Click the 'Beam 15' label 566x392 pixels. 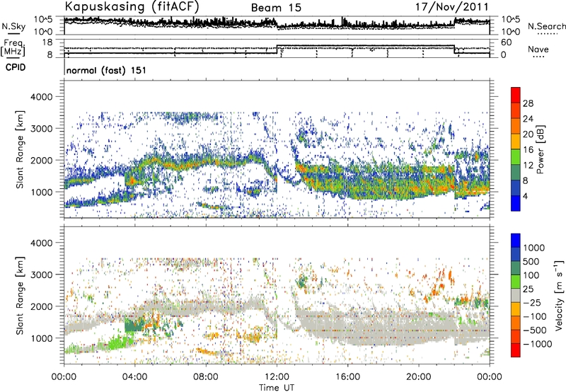click(x=276, y=8)
